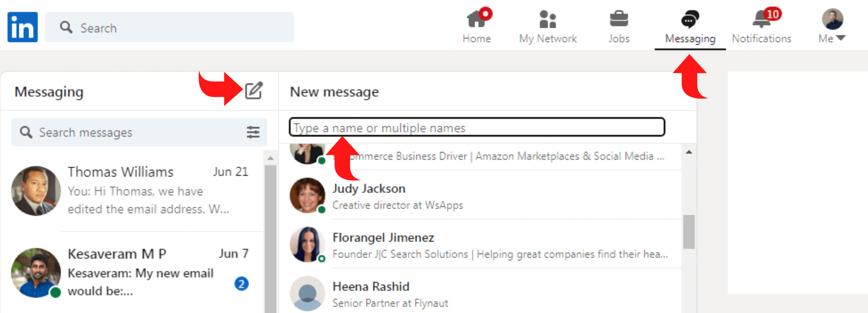This screenshot has height=313, width=868.
Task: Open the Home feed icon
Action: pyautogui.click(x=477, y=20)
